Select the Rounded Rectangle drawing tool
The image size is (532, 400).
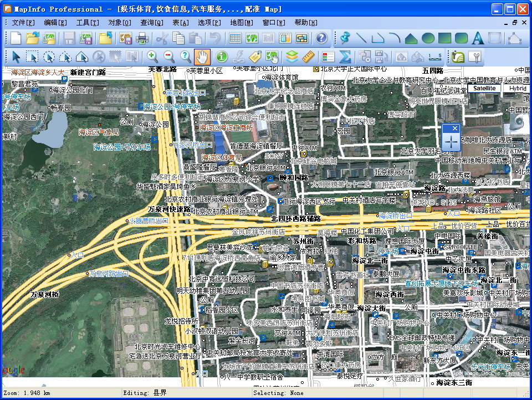pyautogui.click(x=461, y=38)
